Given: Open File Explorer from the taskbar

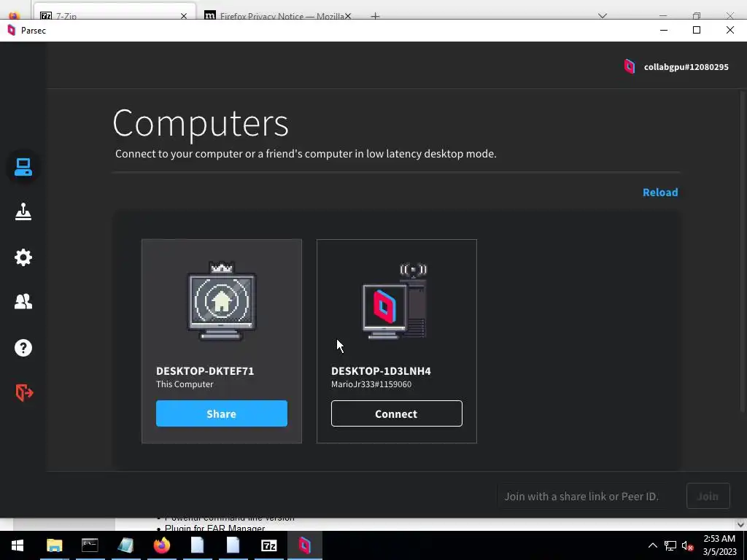Looking at the screenshot, I should (x=54, y=545).
